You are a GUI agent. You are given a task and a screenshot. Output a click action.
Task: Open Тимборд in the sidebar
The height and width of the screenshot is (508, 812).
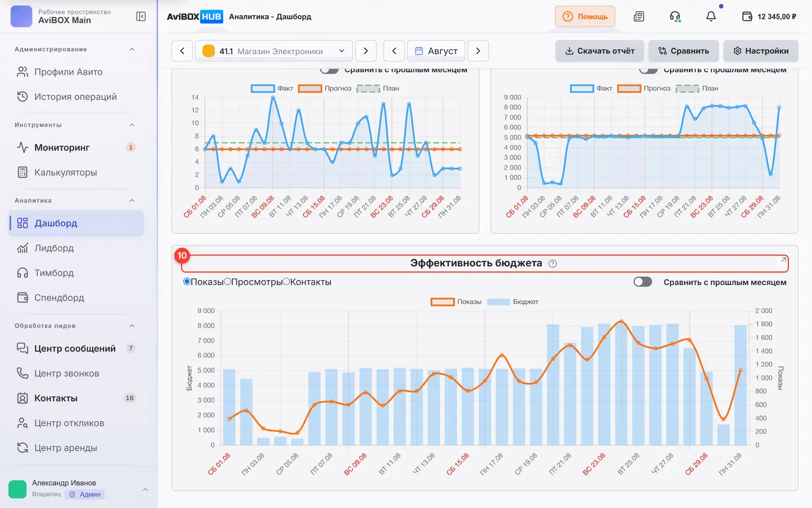click(76, 273)
